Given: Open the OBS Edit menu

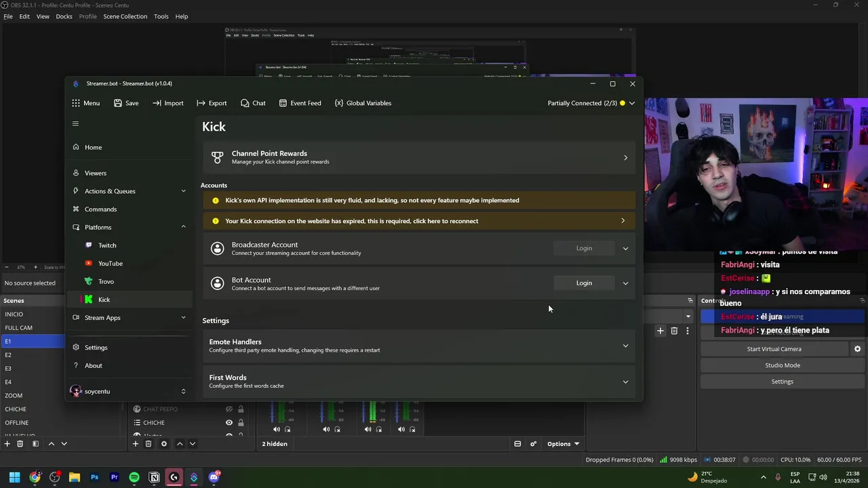Looking at the screenshot, I should coord(24,16).
